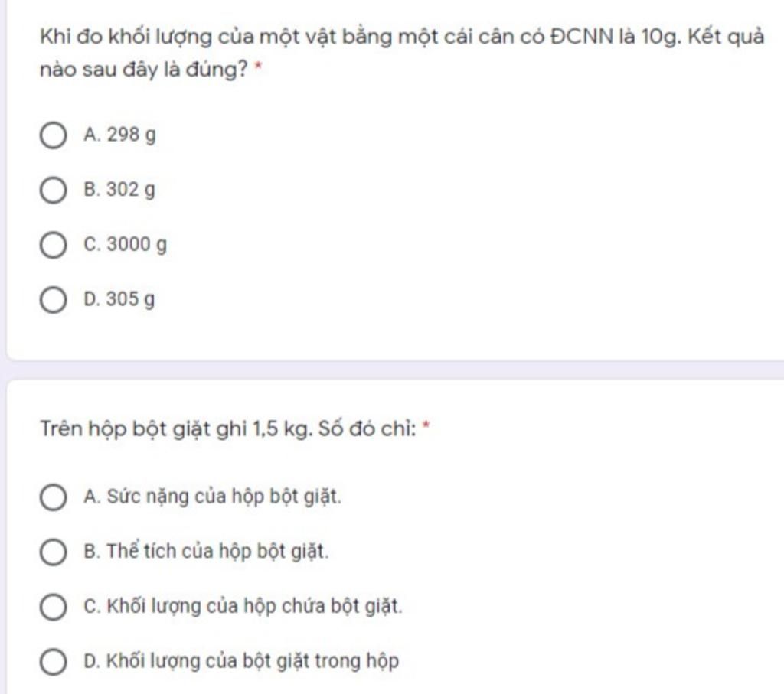Click the '305 g' answer label
This screenshot has height=694, width=784.
click(x=130, y=300)
